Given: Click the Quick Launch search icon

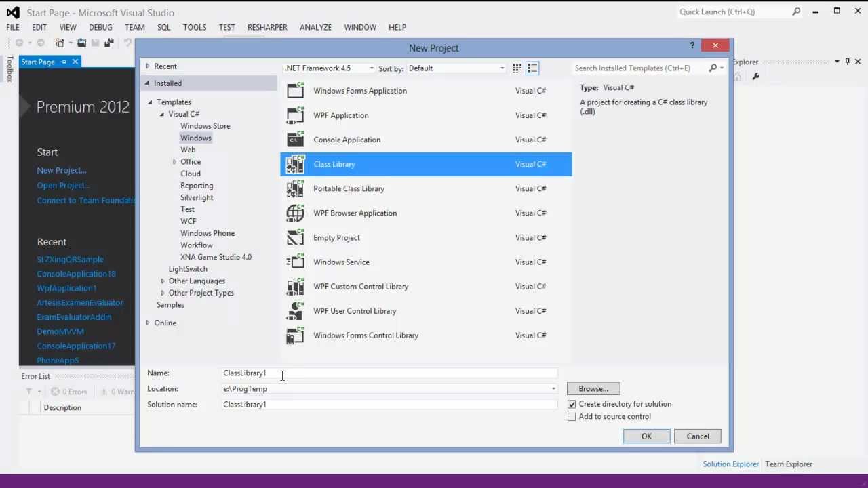Looking at the screenshot, I should click(796, 12).
